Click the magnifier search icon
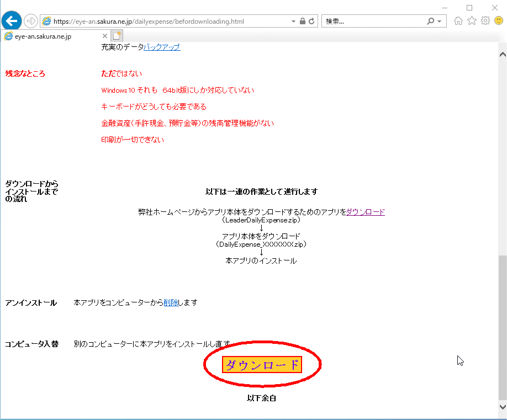This screenshot has width=507, height=420. pyautogui.click(x=430, y=22)
